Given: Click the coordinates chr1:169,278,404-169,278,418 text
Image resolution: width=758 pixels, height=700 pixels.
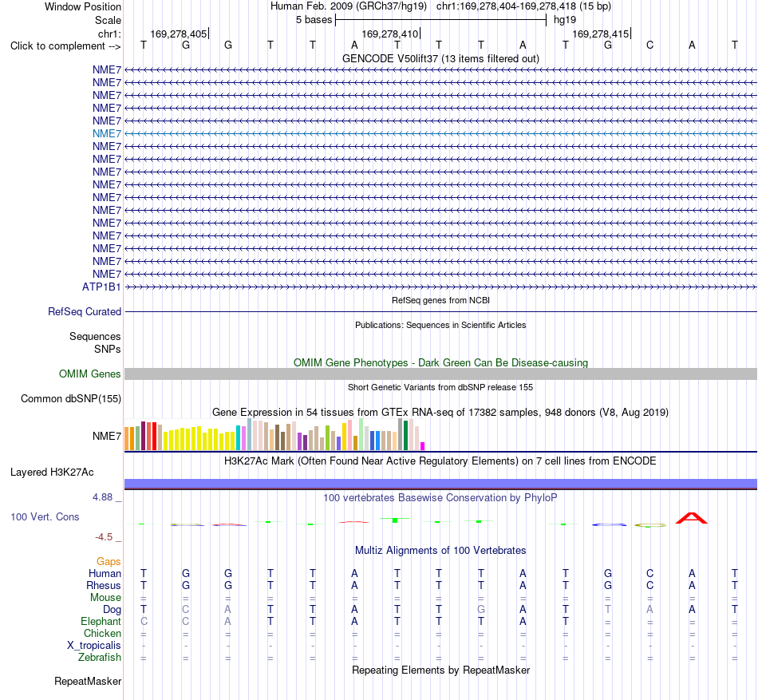Looking at the screenshot, I should coord(523,6).
